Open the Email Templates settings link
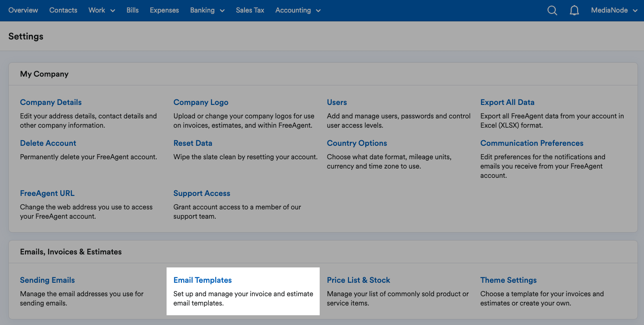 [202, 280]
